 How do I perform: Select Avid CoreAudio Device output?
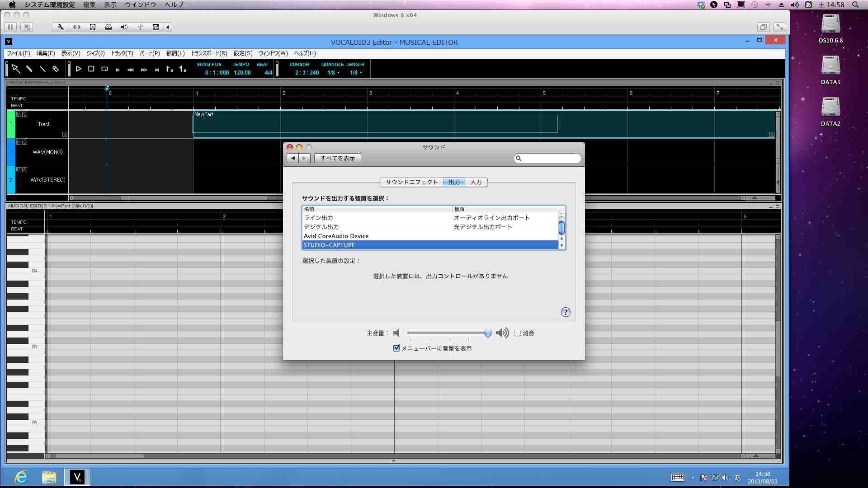(x=430, y=236)
